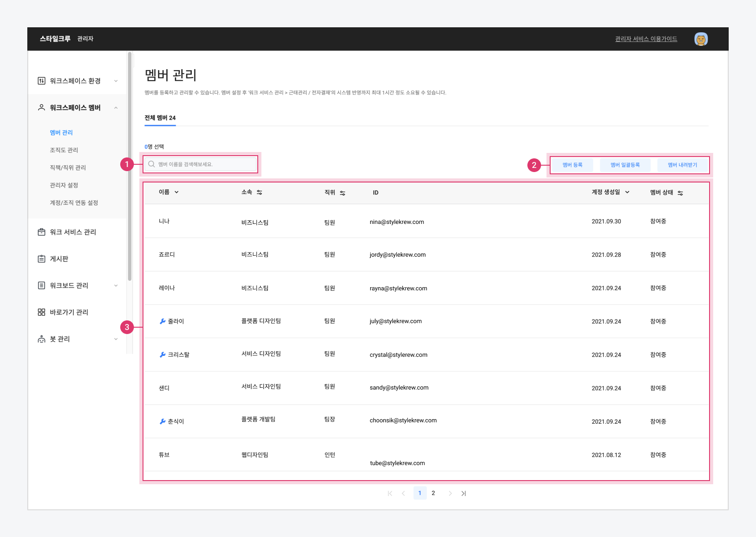
Task: Go to the last page arrow icon
Action: click(x=464, y=493)
